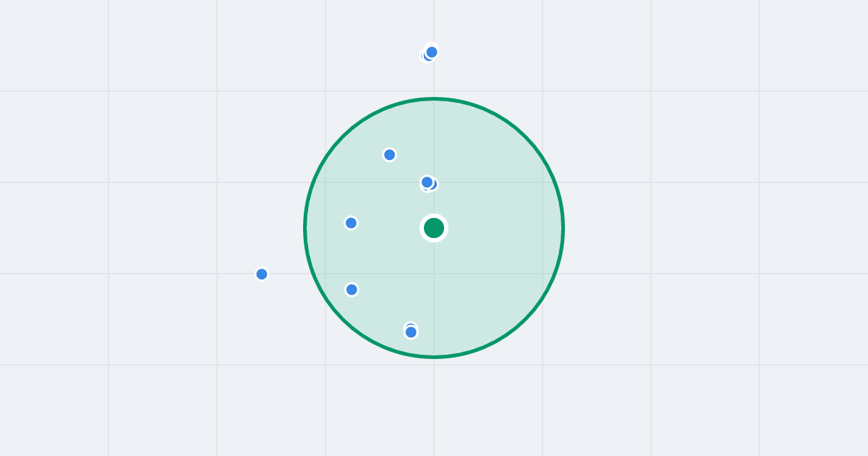Select the frontmost blue dot above the green circle
The image size is (868, 456).
point(432,52)
